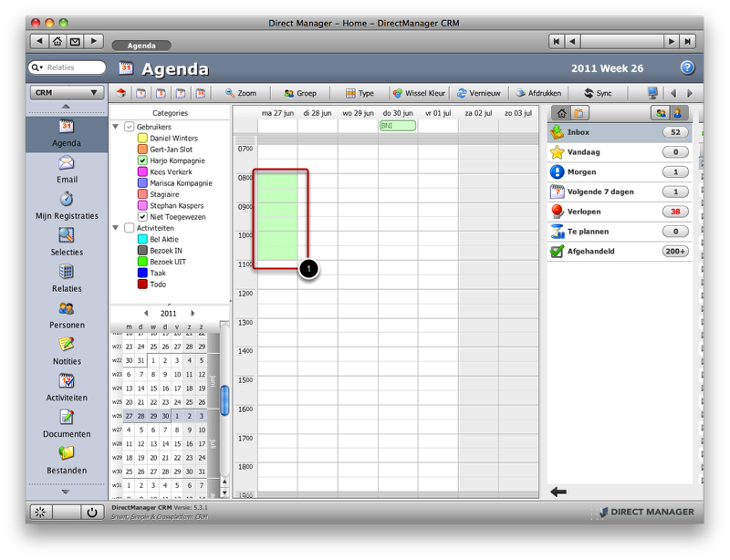Toggle the Bel Aktie color checkbox
The width and height of the screenshot is (730, 560).
point(142,239)
